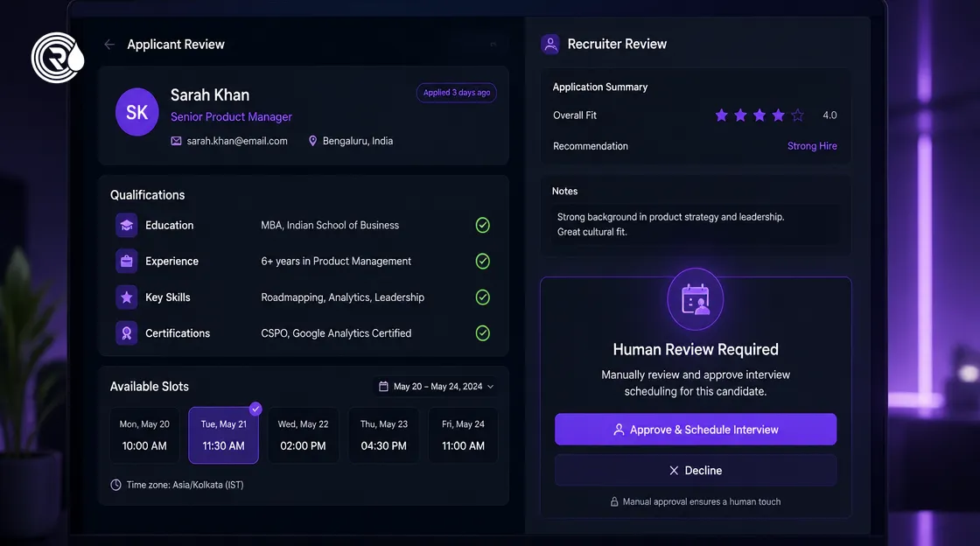Open the May 20 – May 24, 2024 date dropdown
The image size is (980, 546).
coord(437,387)
